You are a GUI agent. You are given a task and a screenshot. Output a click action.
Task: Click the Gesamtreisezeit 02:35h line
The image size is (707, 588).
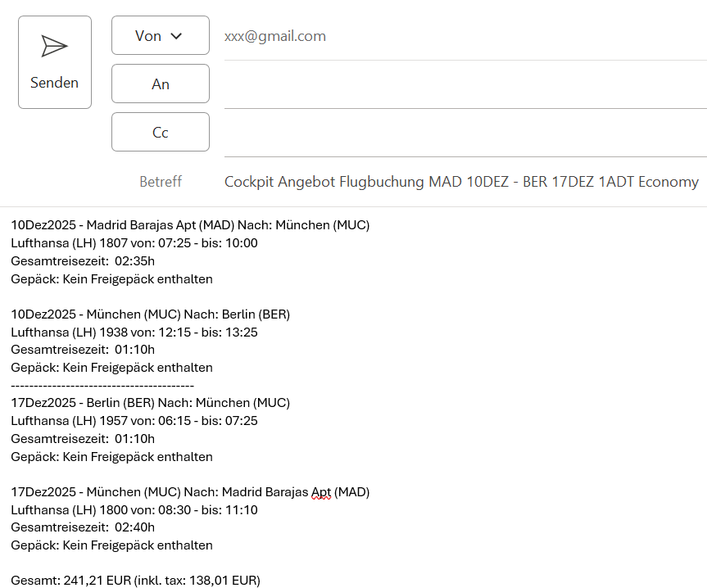click(83, 261)
